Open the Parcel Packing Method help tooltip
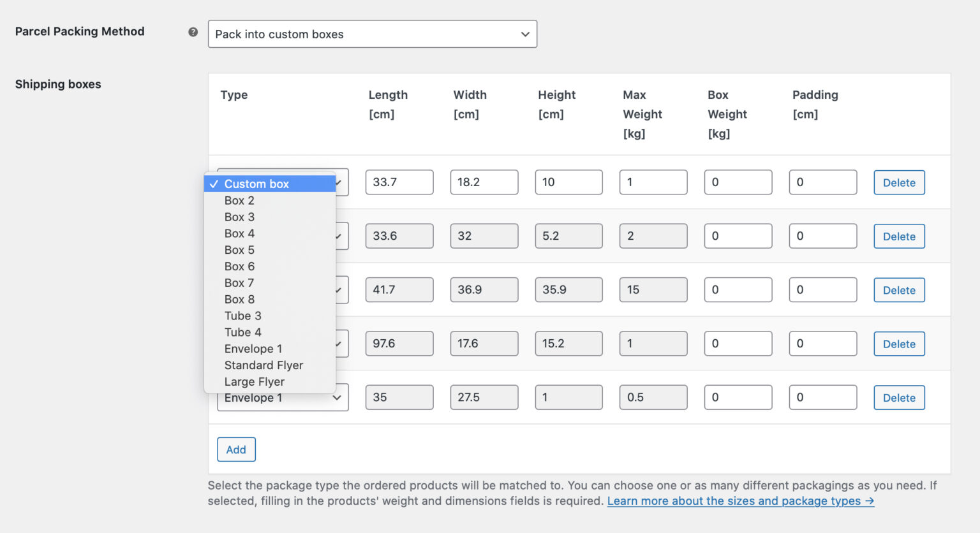The image size is (980, 533). pos(193,31)
